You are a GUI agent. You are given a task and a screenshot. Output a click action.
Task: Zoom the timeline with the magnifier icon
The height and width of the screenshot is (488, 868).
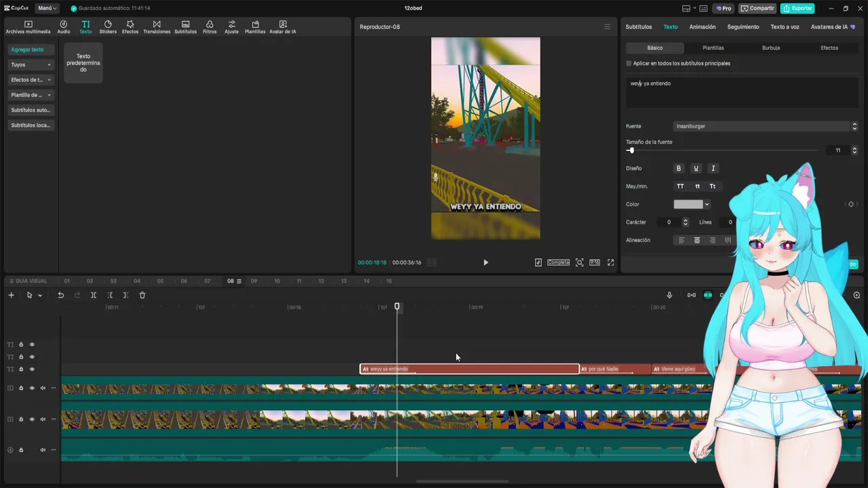[856, 296]
